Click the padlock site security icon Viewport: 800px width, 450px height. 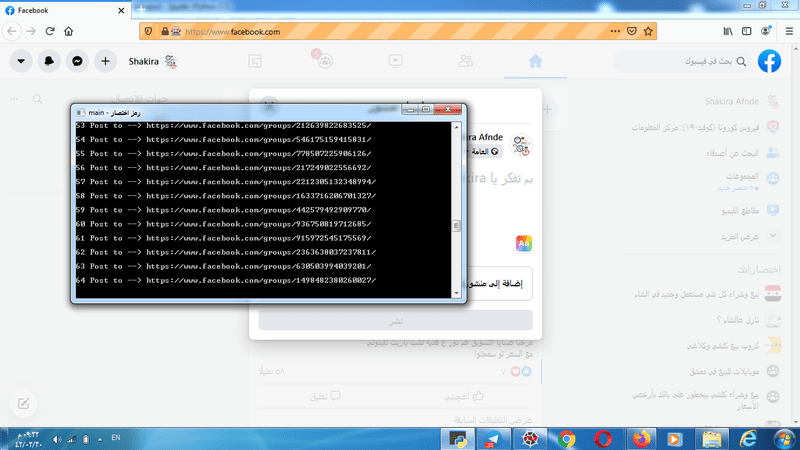165,31
